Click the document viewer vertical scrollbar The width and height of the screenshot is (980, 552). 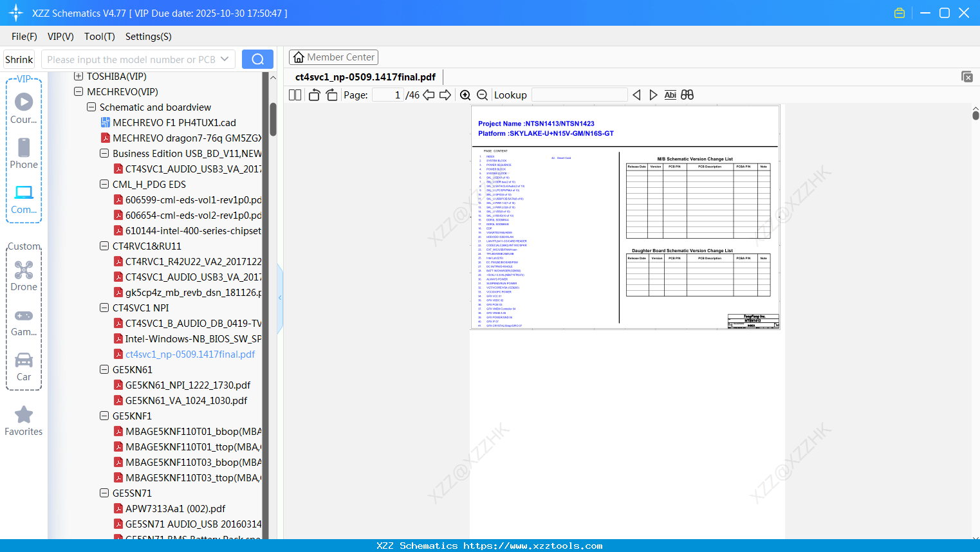tap(975, 115)
